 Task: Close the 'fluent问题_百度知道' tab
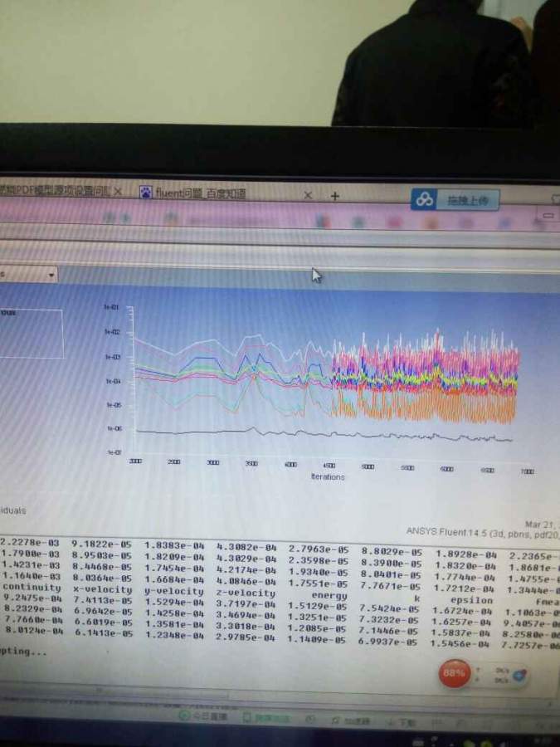pos(308,195)
